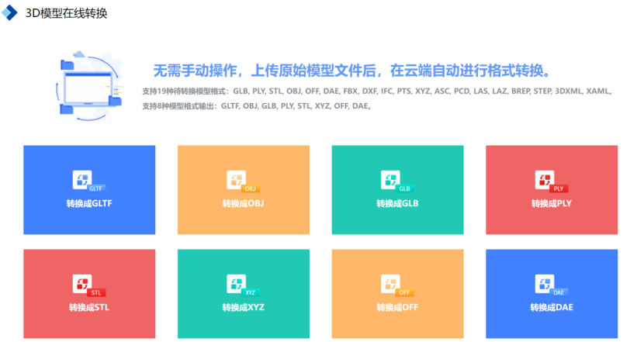Select the 转换成STL text on the red card

[89, 308]
